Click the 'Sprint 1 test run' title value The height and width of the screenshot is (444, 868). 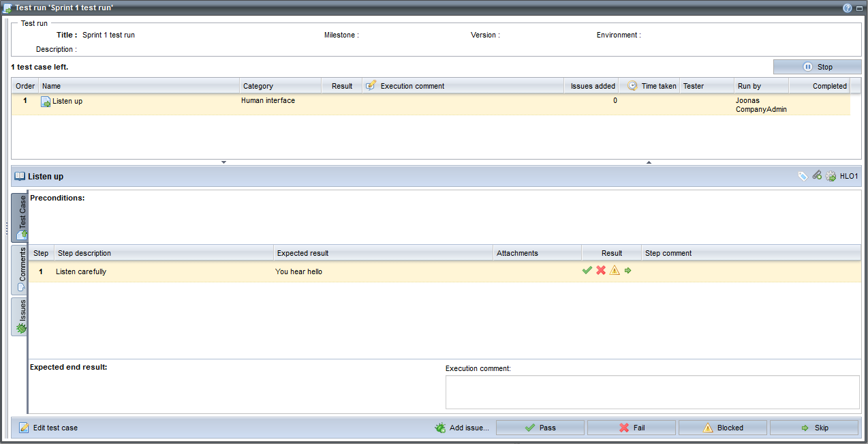pos(108,35)
